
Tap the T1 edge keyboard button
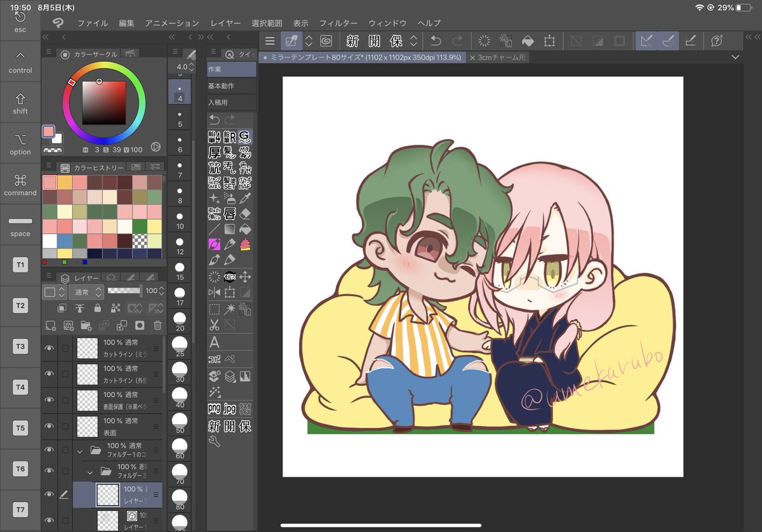[20, 265]
